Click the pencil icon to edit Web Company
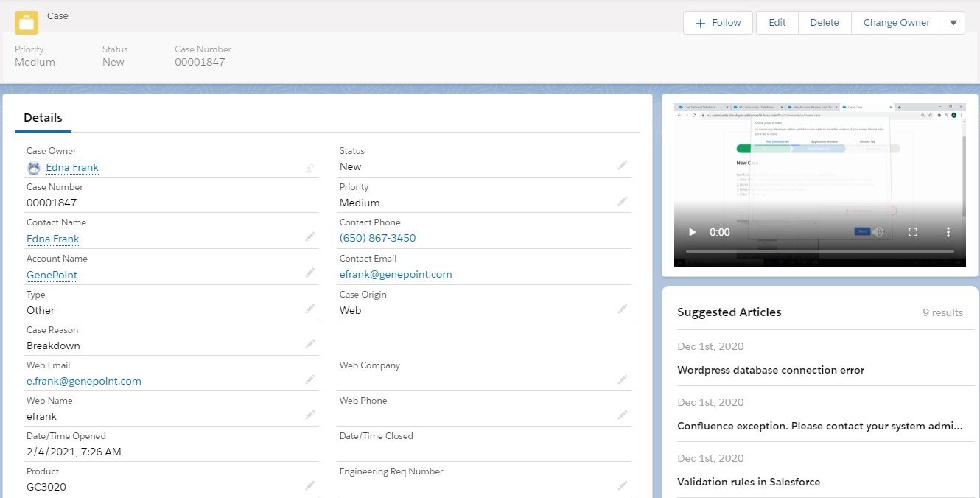The image size is (980, 498). point(623,379)
